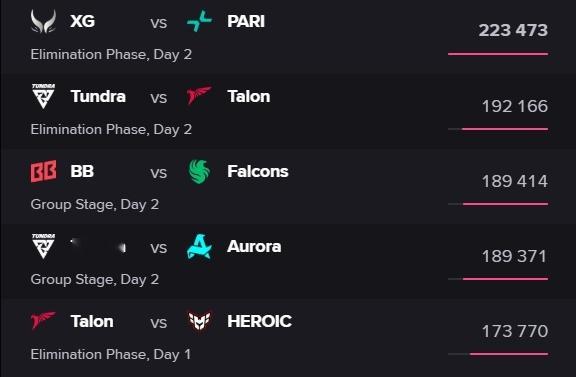Click the 223 473 viewers bar

[498, 54]
